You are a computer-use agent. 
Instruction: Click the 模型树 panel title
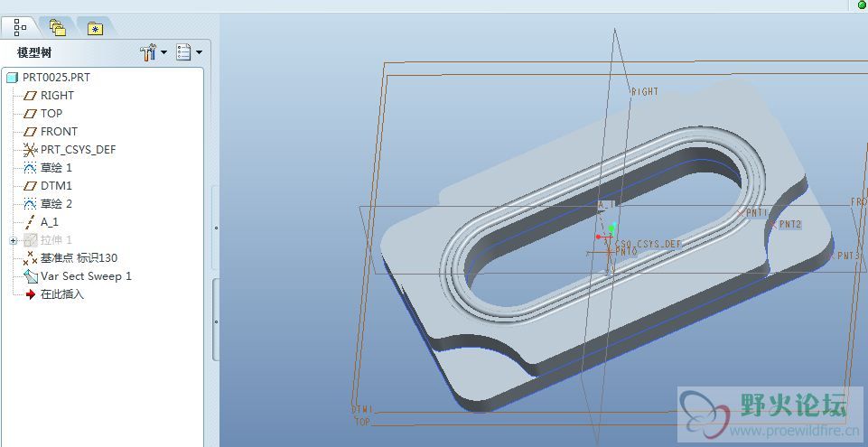[34, 53]
